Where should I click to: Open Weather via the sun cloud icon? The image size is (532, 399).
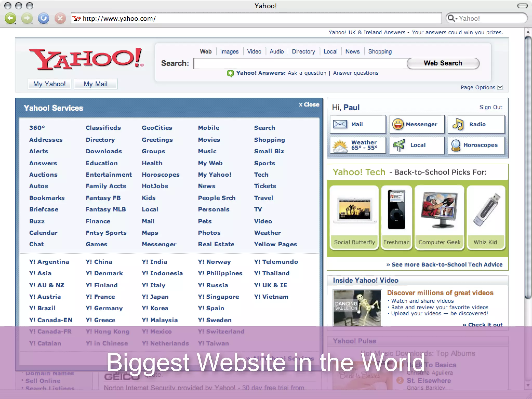340,146
